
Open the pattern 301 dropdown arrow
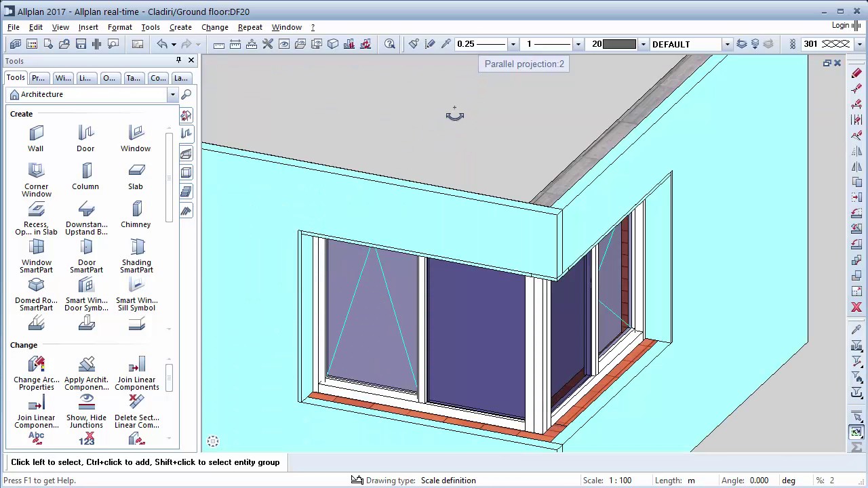[859, 44]
